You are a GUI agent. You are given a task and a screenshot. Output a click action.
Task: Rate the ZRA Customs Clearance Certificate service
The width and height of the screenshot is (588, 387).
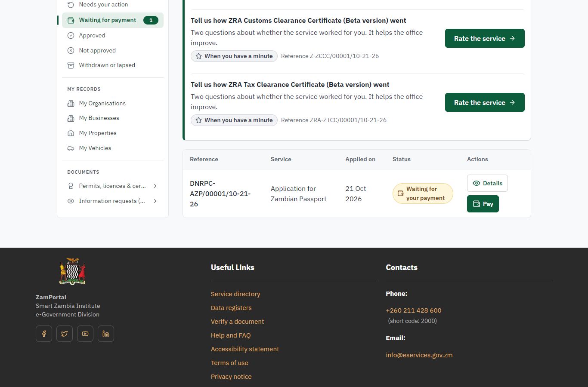[x=485, y=38]
